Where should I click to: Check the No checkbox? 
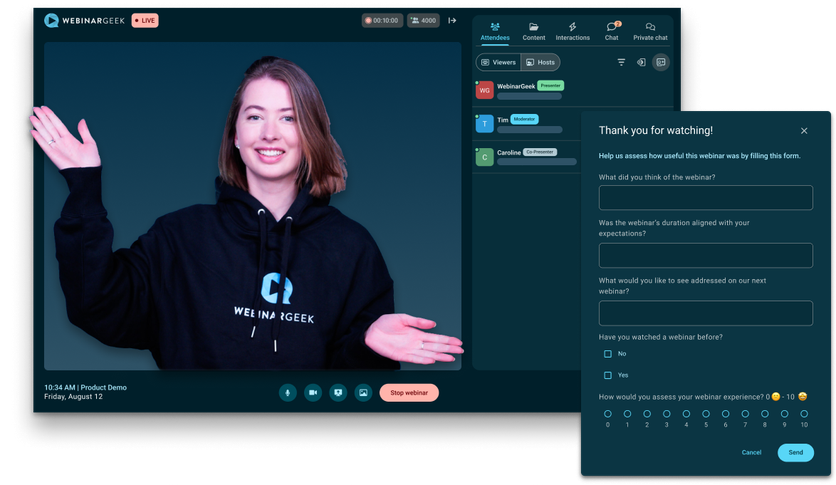pyautogui.click(x=607, y=354)
